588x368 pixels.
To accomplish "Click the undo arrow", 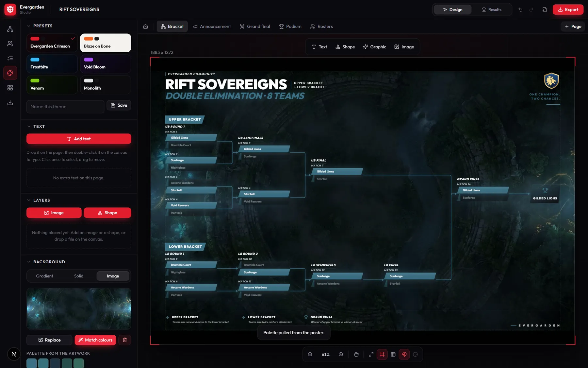I will pyautogui.click(x=520, y=9).
